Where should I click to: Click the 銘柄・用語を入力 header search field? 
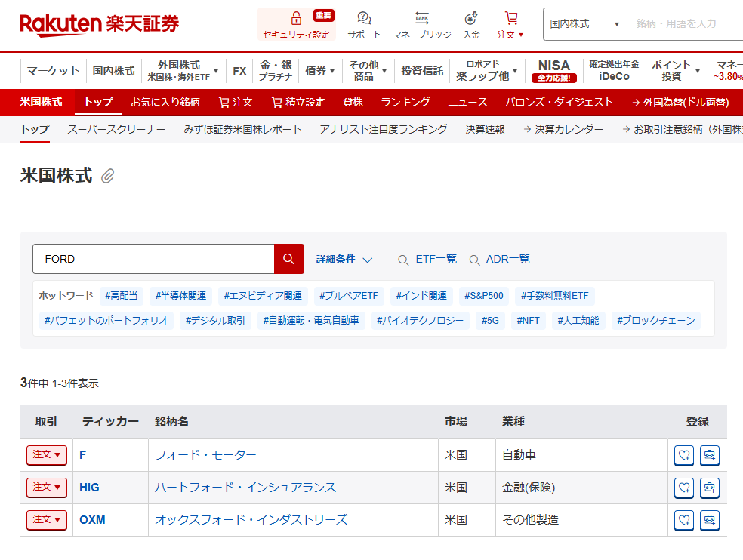click(685, 23)
